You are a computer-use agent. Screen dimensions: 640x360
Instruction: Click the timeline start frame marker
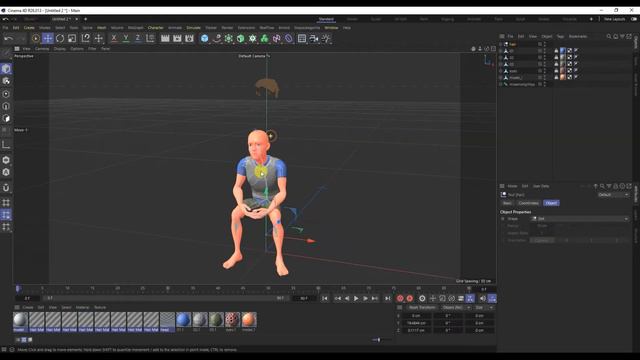18,289
